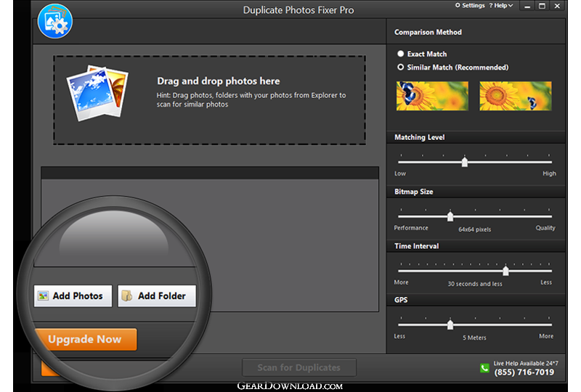Click the right sunflower butterfly sample image
581x392 pixels.
pos(516,96)
